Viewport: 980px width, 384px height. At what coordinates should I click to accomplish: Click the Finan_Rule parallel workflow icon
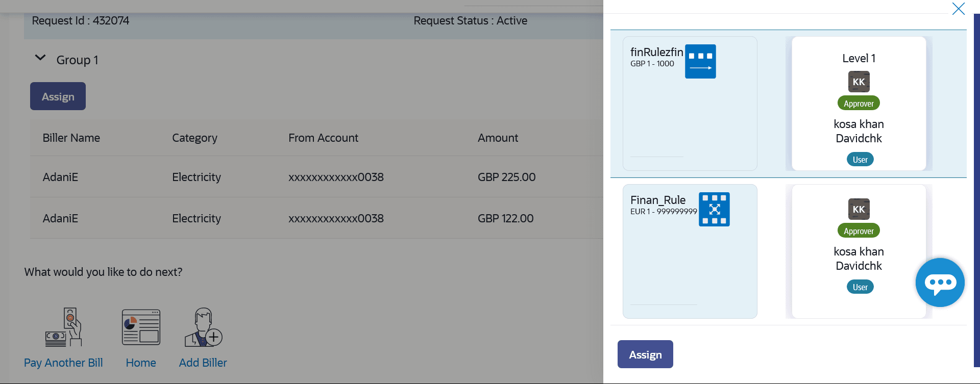coord(714,209)
